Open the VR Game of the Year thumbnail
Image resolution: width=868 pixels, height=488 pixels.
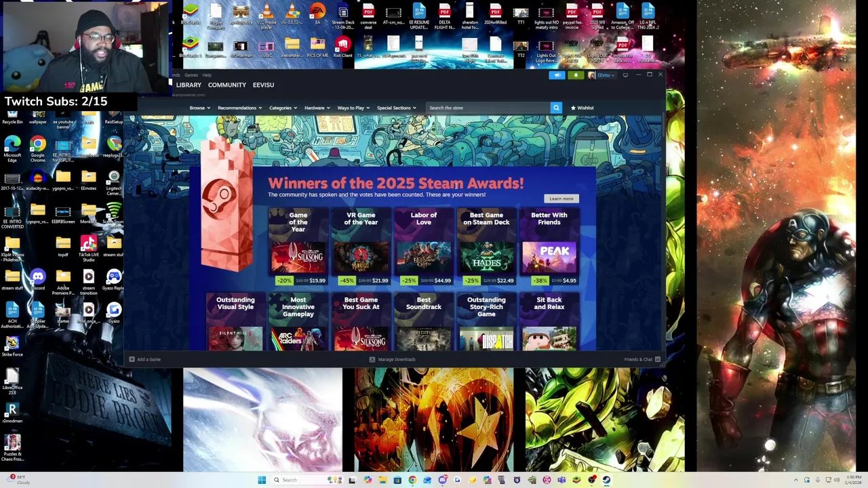(x=361, y=258)
